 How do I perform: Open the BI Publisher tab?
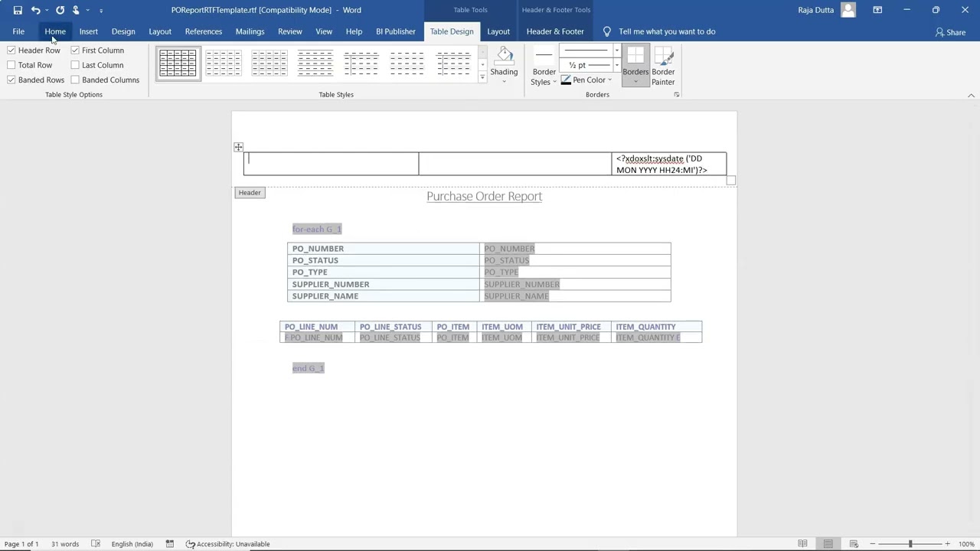click(396, 31)
